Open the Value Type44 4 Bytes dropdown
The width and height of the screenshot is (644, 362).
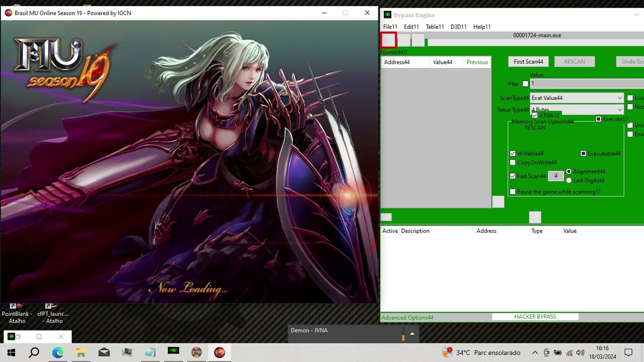[x=577, y=110]
